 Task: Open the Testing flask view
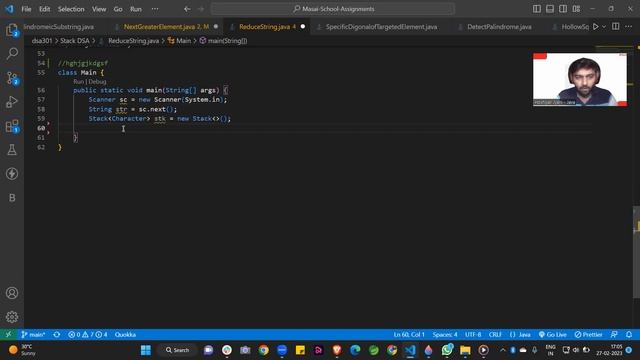tap(12, 150)
